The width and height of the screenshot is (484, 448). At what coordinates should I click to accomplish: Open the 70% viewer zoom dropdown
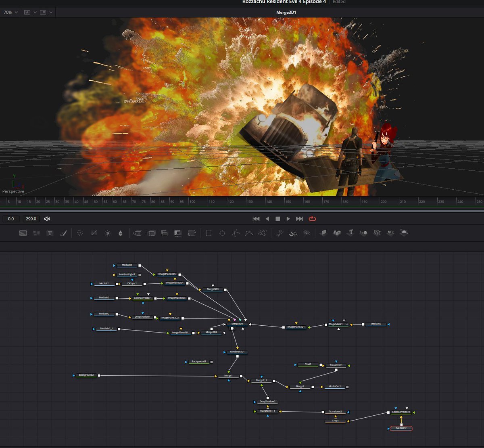click(x=11, y=13)
